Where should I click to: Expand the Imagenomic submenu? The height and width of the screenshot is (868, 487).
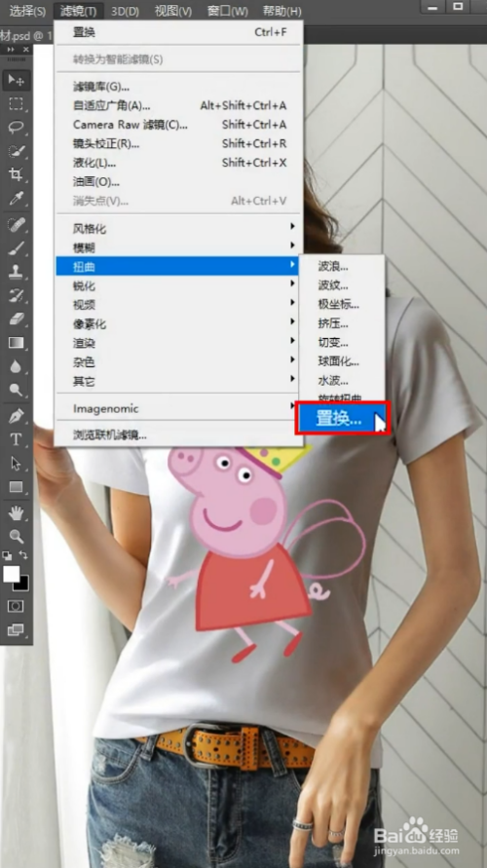pos(177,408)
